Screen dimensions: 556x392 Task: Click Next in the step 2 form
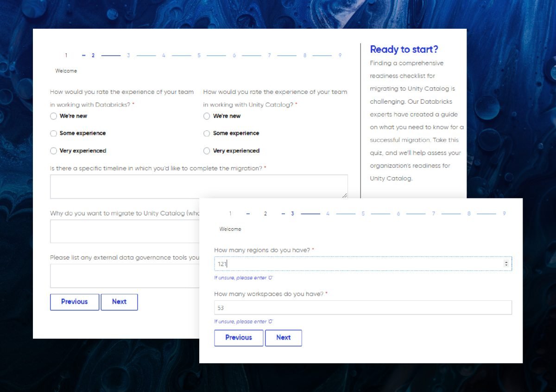(119, 302)
